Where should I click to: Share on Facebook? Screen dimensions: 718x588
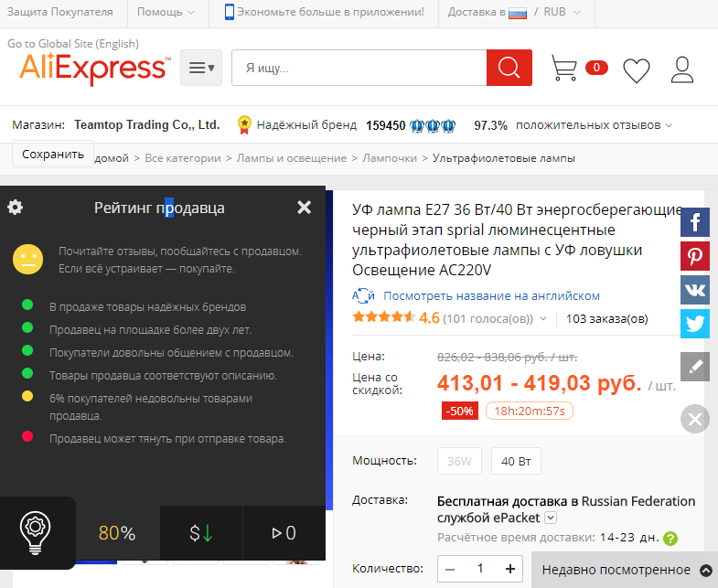694,222
